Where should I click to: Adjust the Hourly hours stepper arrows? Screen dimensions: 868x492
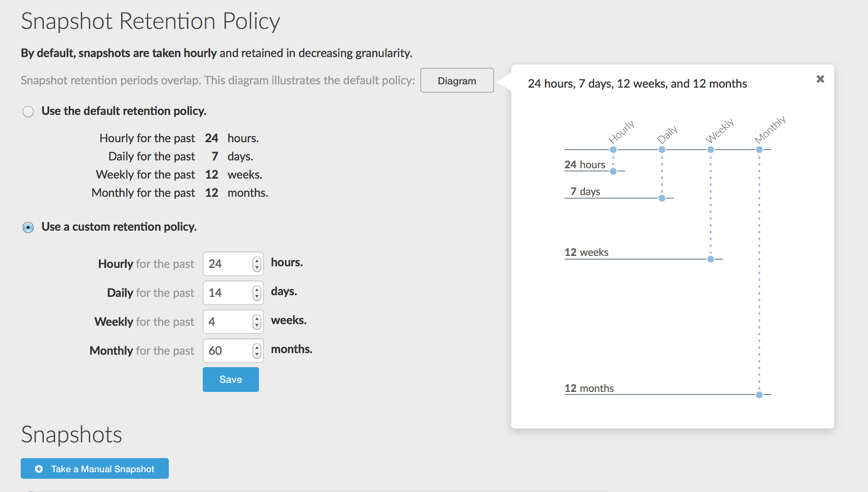pos(257,264)
